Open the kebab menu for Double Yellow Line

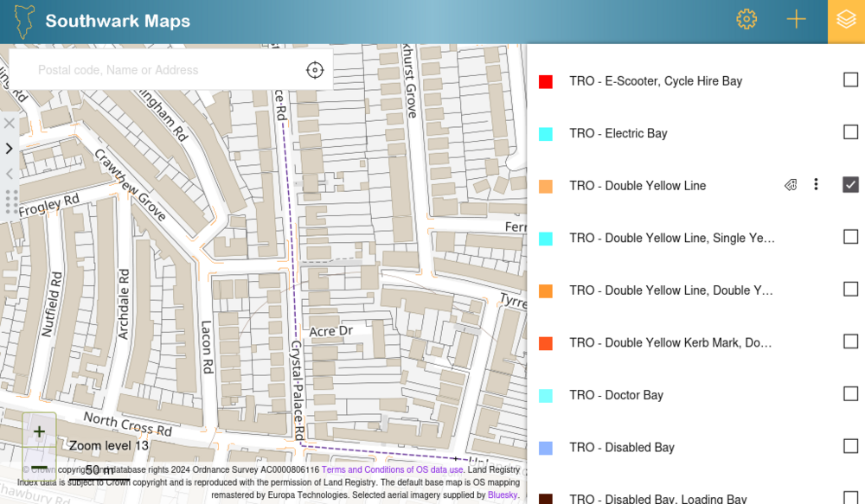click(816, 184)
